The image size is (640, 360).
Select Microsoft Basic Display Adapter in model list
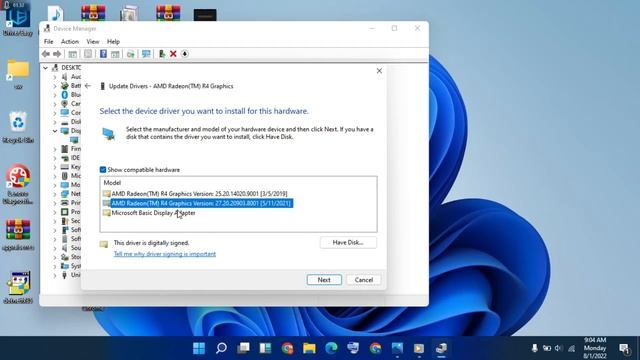pos(149,213)
